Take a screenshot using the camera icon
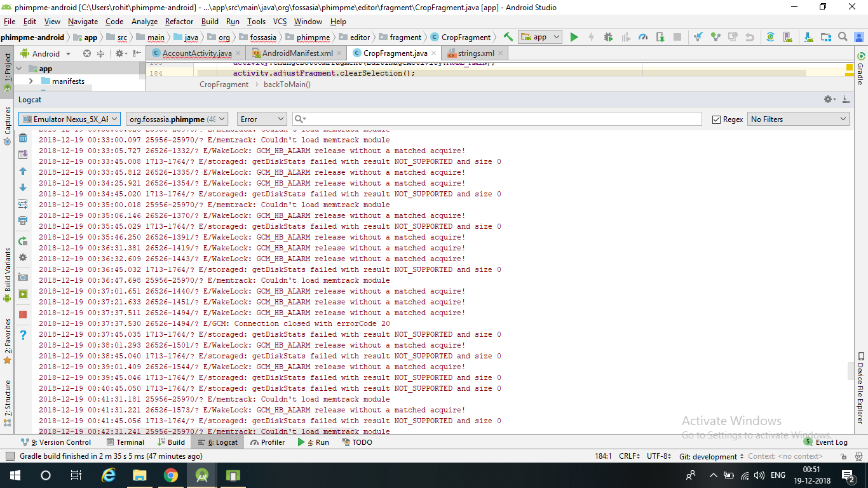The image size is (868, 488). pos(23,276)
